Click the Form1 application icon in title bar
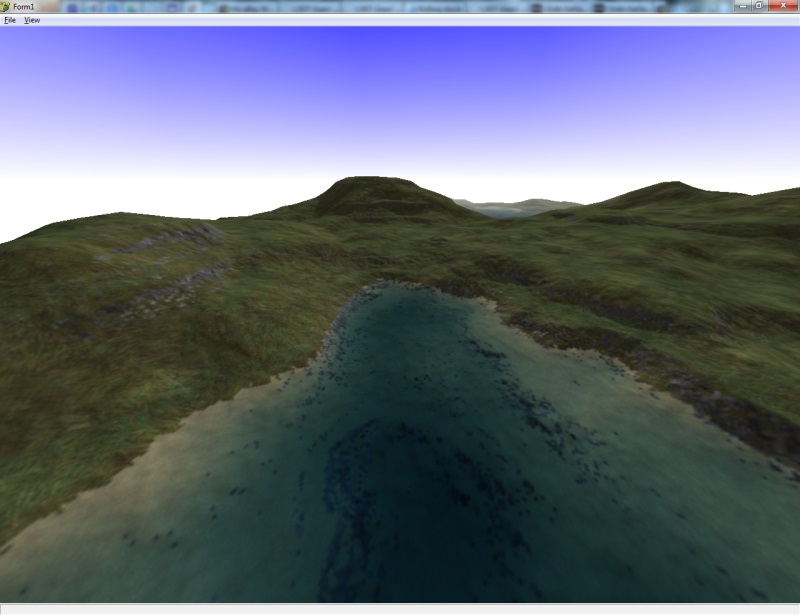Image resolution: width=800 pixels, height=615 pixels. 6,6
